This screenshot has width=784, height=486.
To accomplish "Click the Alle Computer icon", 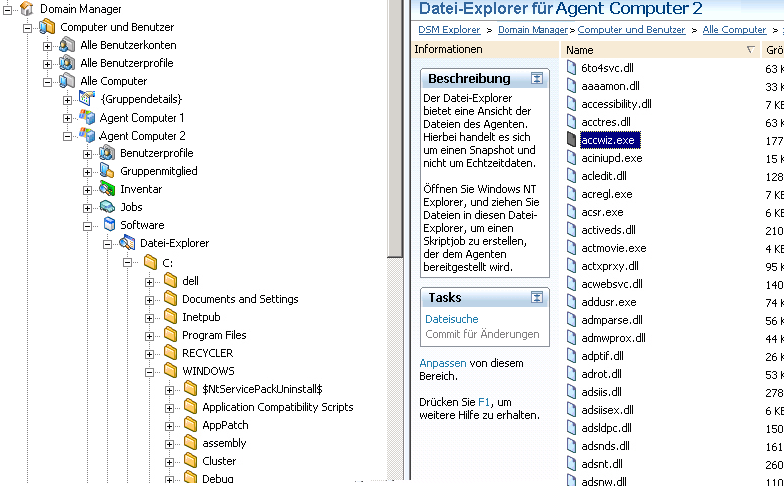I will 67,81.
